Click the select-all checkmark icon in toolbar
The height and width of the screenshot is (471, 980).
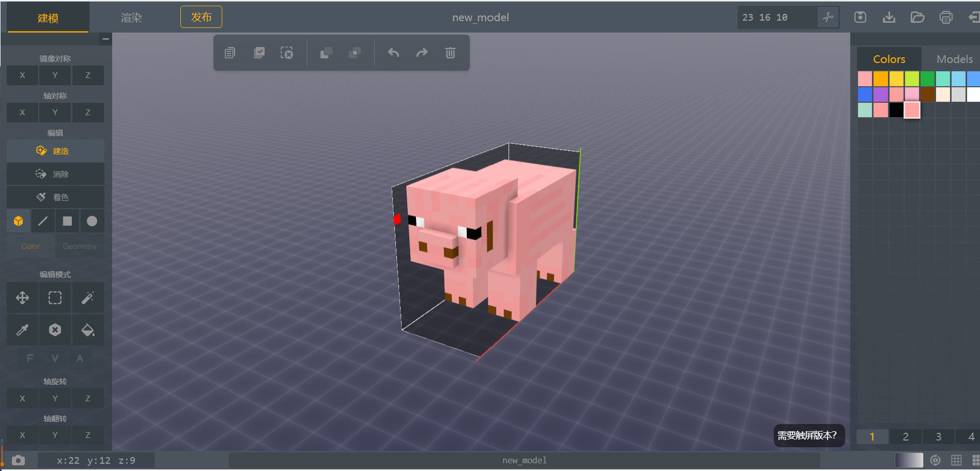point(259,53)
